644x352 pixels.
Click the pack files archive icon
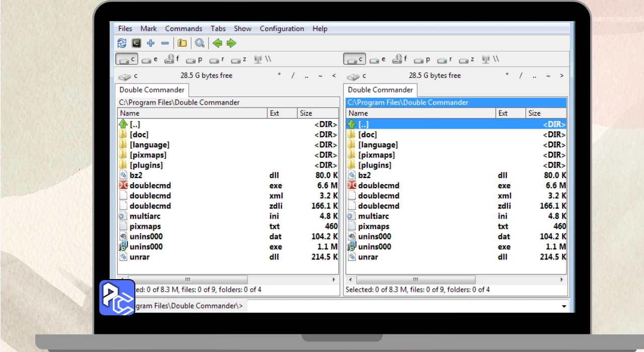coord(182,43)
